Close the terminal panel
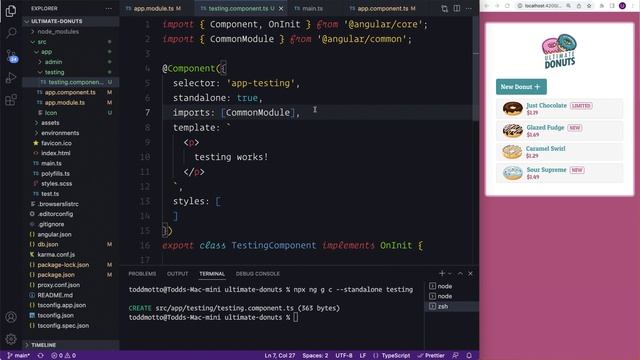Viewport: 640px width, 360px height. 471,273
